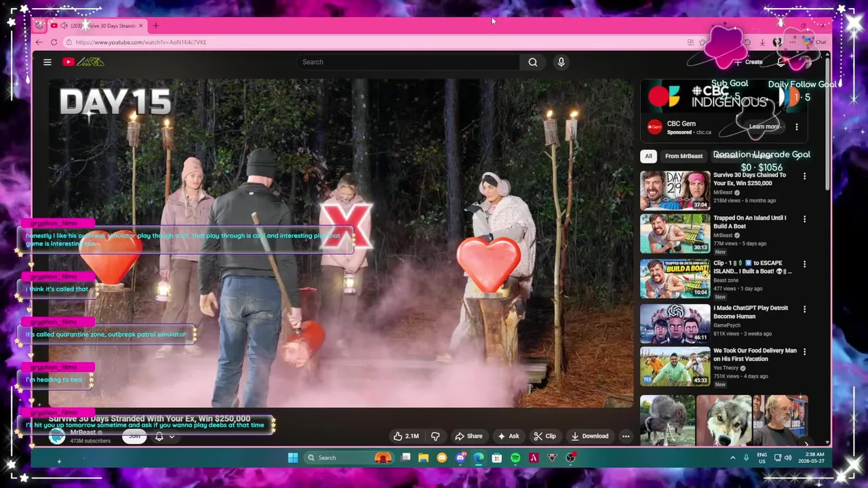This screenshot has height=488, width=868.
Task: Open browser Chat sidebar button
Action: [816, 42]
